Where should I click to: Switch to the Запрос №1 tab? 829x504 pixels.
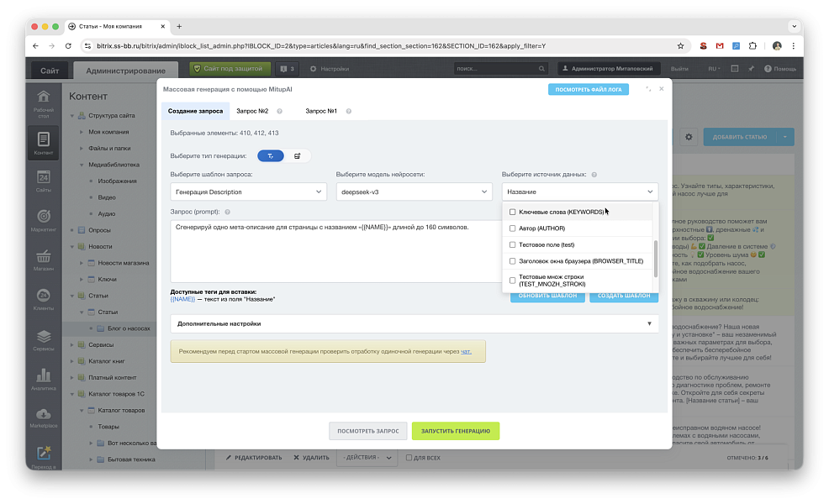tap(321, 111)
